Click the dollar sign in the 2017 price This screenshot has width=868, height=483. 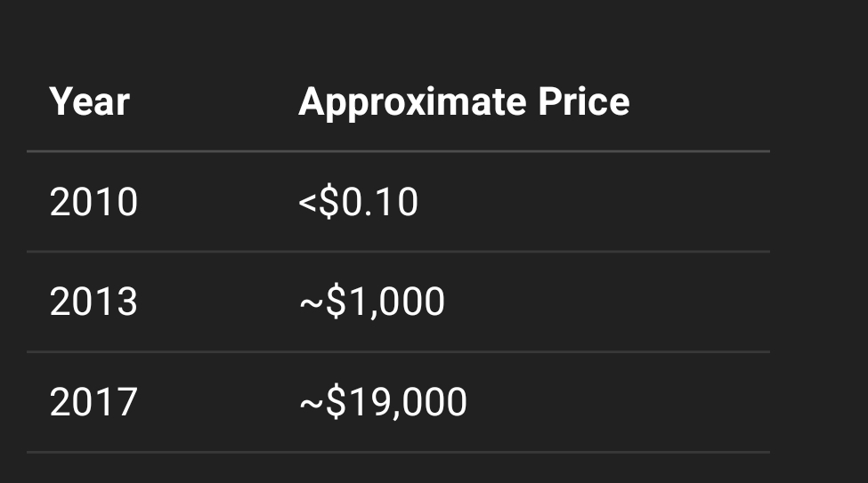(x=335, y=402)
